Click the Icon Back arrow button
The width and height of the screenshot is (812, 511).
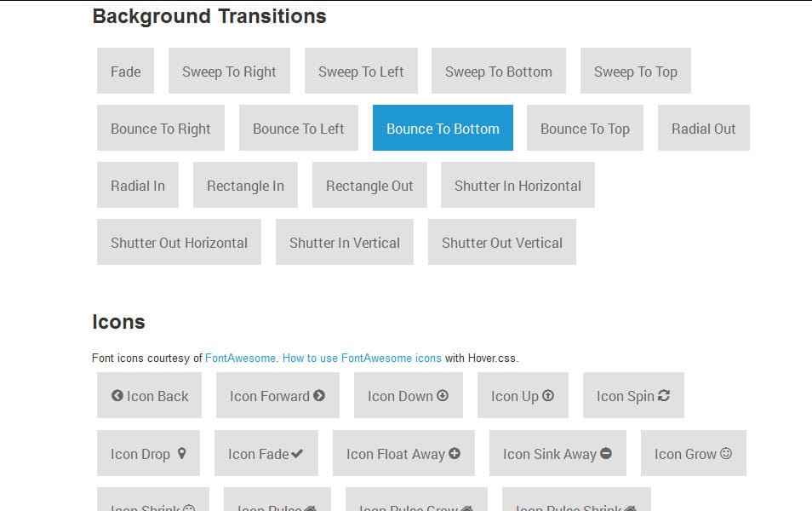pos(149,395)
